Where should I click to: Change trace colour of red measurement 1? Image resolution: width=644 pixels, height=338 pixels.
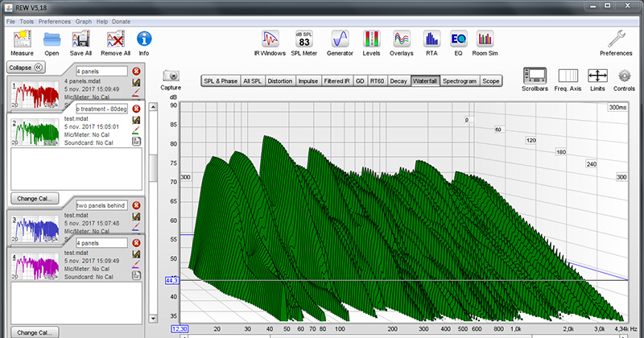(x=136, y=93)
